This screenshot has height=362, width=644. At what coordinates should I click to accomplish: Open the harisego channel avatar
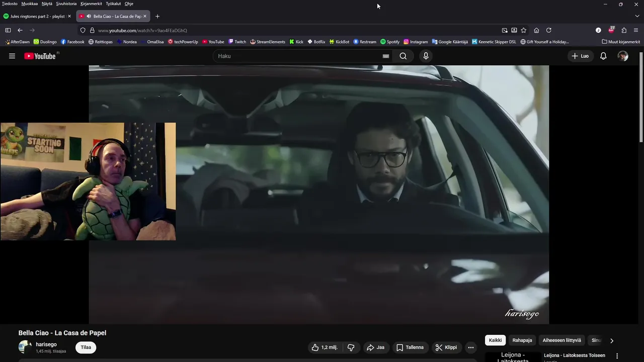tap(25, 347)
